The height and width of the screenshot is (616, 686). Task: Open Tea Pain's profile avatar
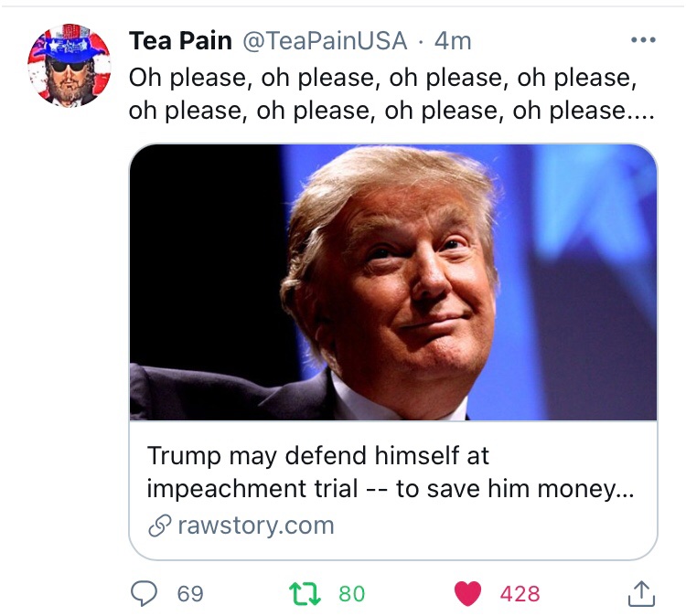69,66
